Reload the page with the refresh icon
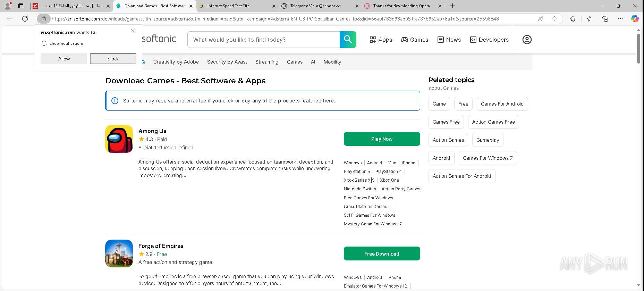The height and width of the screenshot is (291, 644). point(25,19)
